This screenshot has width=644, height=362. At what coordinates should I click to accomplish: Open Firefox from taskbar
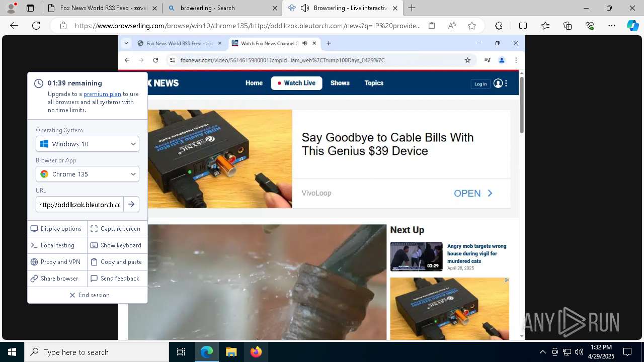pos(256,352)
